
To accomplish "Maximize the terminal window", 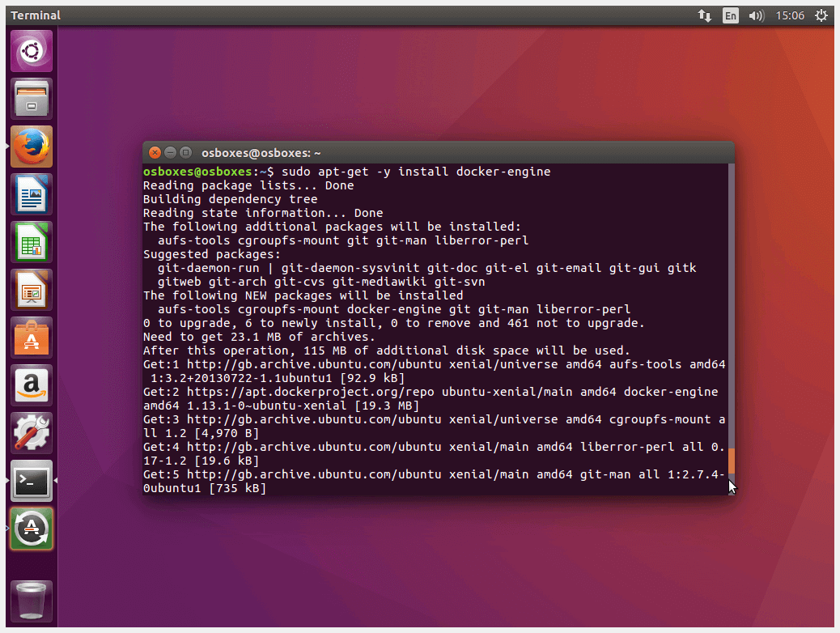I will (x=185, y=152).
